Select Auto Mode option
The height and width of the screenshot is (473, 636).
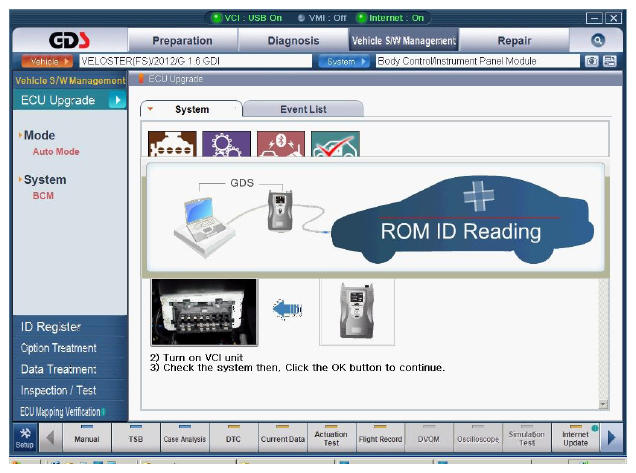(56, 151)
